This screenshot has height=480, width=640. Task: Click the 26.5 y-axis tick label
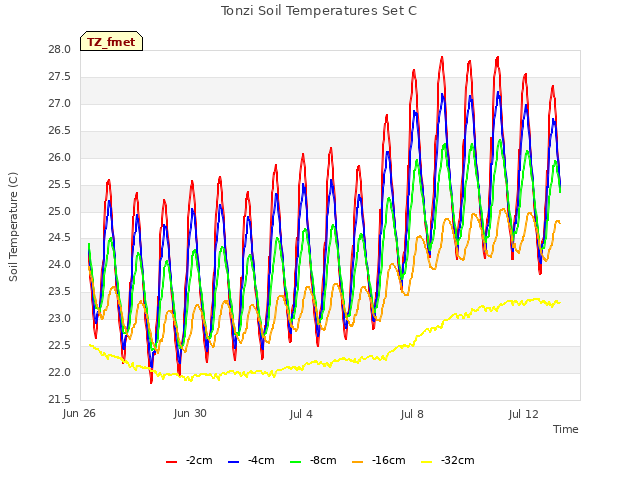point(60,131)
